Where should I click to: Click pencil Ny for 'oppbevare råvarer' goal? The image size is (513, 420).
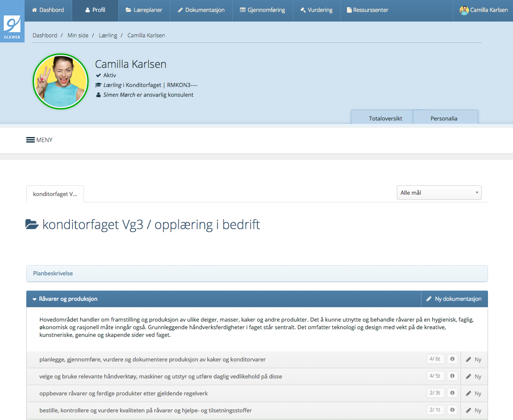pyautogui.click(x=473, y=394)
